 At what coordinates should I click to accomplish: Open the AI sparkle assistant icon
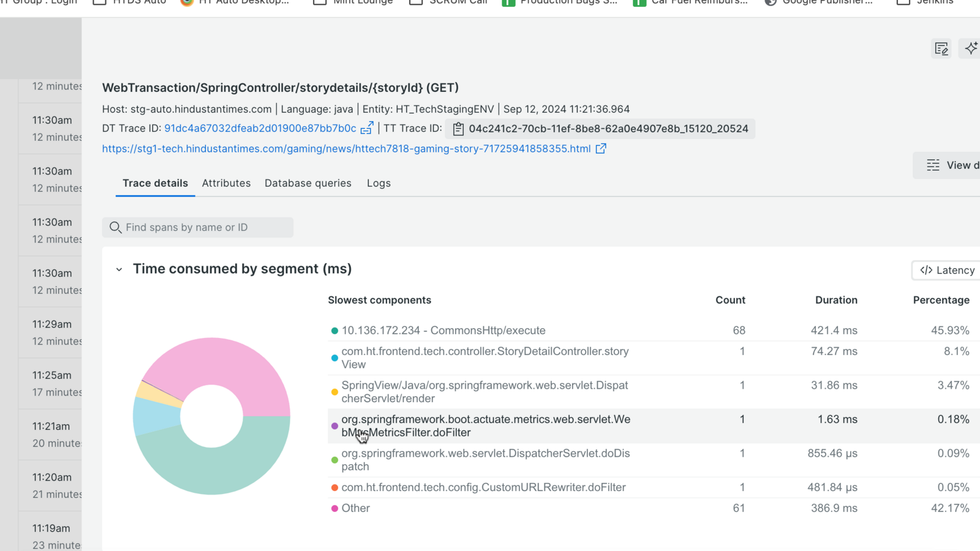click(971, 49)
